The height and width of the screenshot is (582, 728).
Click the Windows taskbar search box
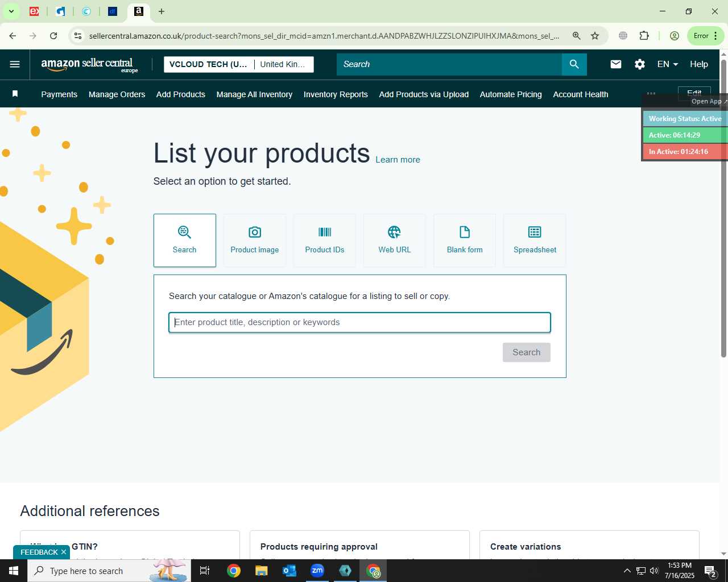tap(109, 571)
